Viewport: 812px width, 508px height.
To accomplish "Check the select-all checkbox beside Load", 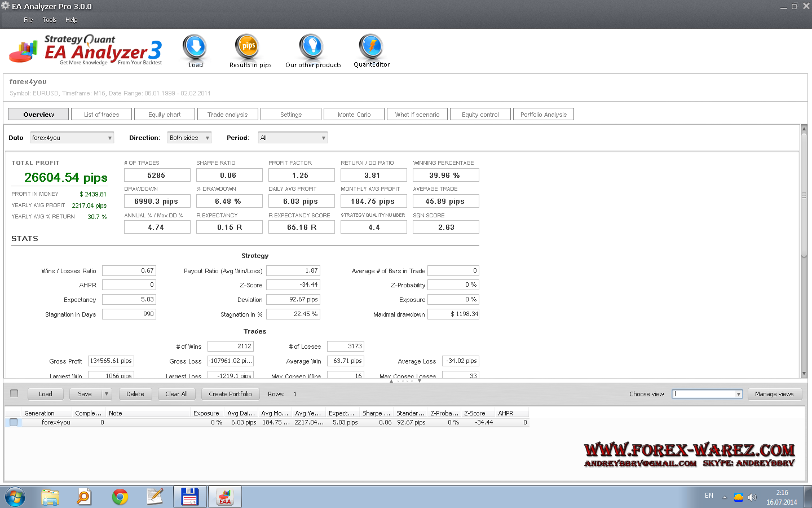I will tap(14, 393).
